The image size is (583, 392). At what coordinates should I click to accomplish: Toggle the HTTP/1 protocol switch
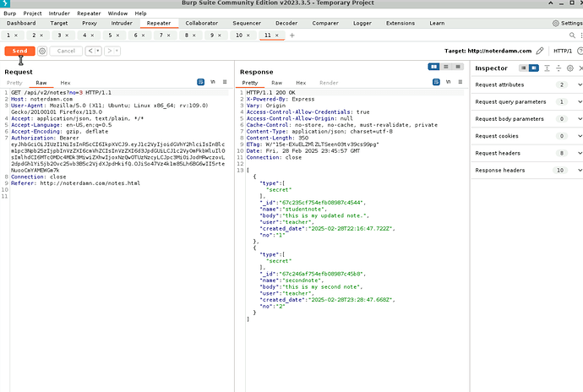(x=561, y=52)
